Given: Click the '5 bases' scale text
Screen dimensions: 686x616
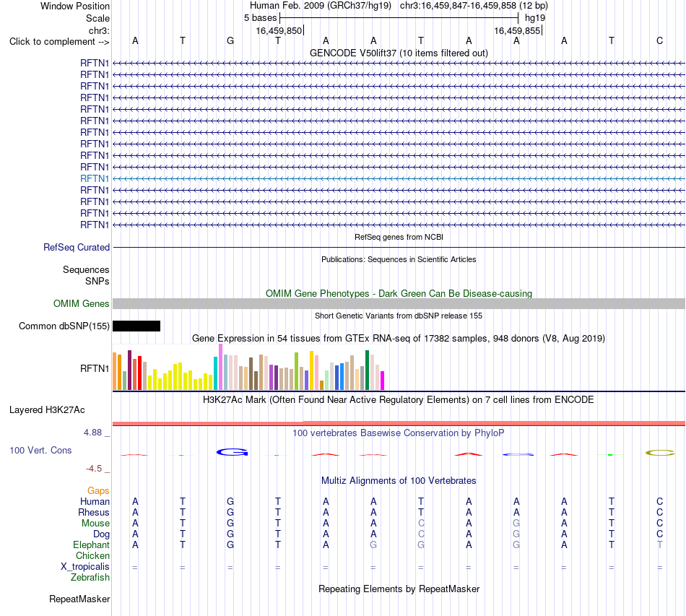Looking at the screenshot, I should (260, 18).
